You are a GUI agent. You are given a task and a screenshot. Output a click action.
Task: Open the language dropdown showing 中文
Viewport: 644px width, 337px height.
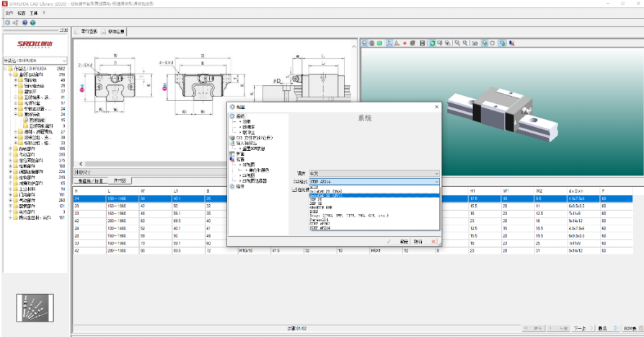374,173
